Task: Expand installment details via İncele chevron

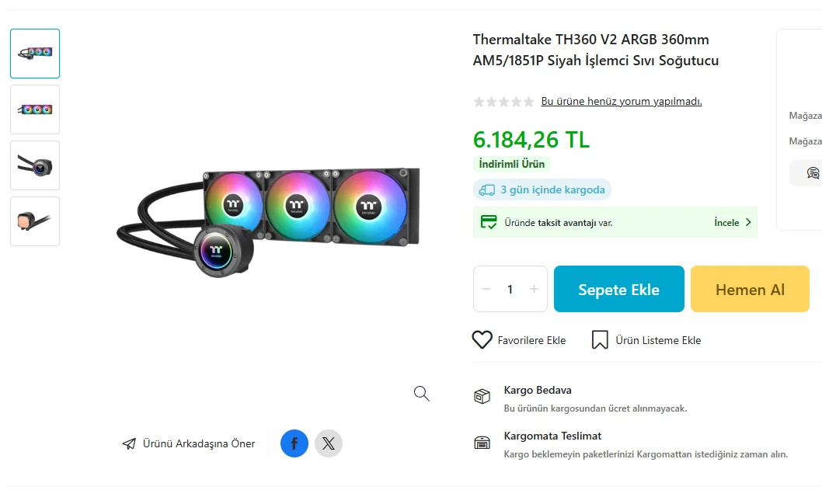Action: point(747,222)
